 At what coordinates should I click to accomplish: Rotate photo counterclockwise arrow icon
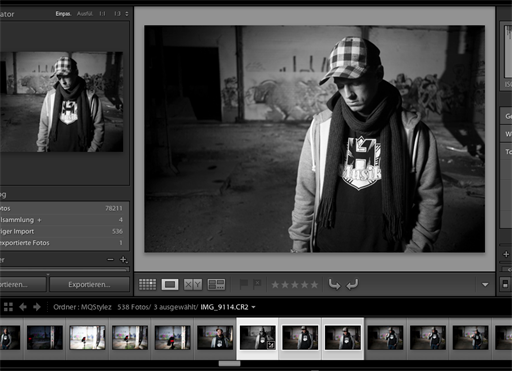(334, 285)
